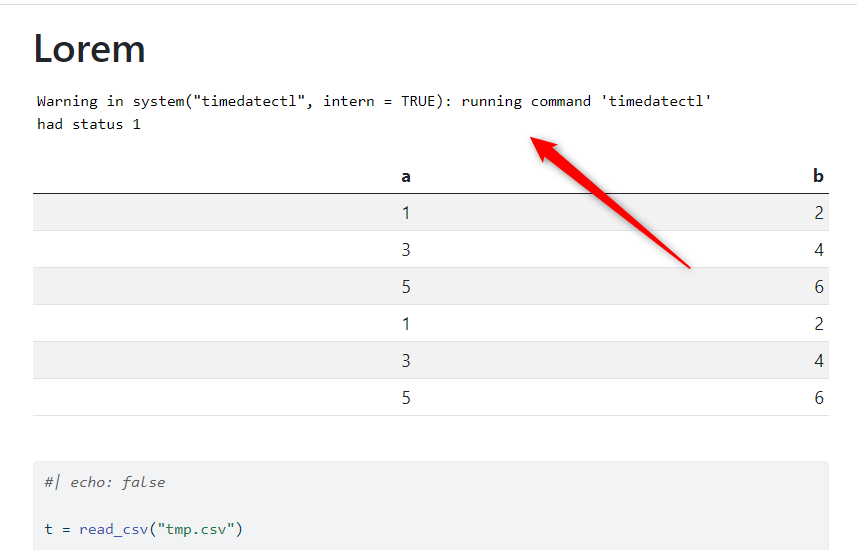
Task: Click the "Lorem" page heading
Action: (89, 49)
